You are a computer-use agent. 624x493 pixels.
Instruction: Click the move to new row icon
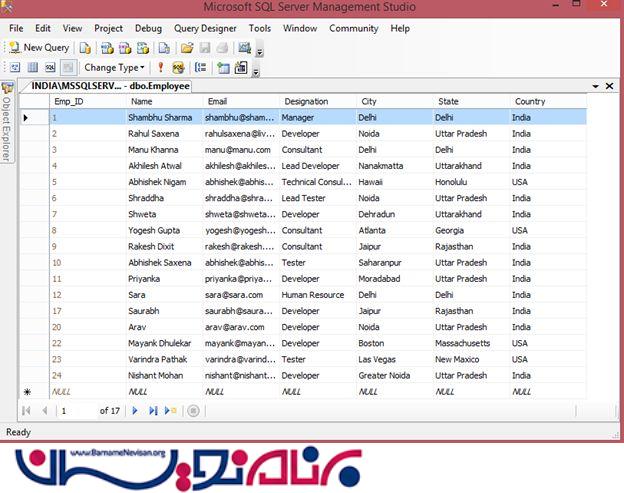coord(171,410)
